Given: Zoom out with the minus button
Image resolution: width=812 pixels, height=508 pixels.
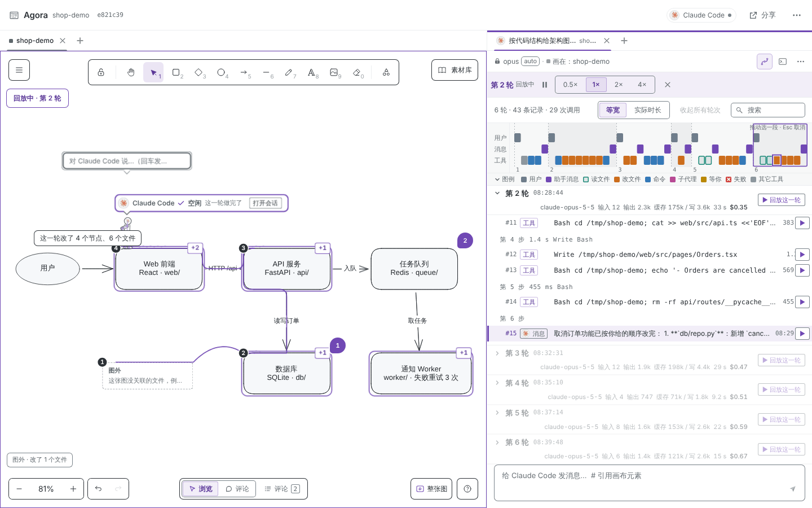Looking at the screenshot, I should point(19,489).
